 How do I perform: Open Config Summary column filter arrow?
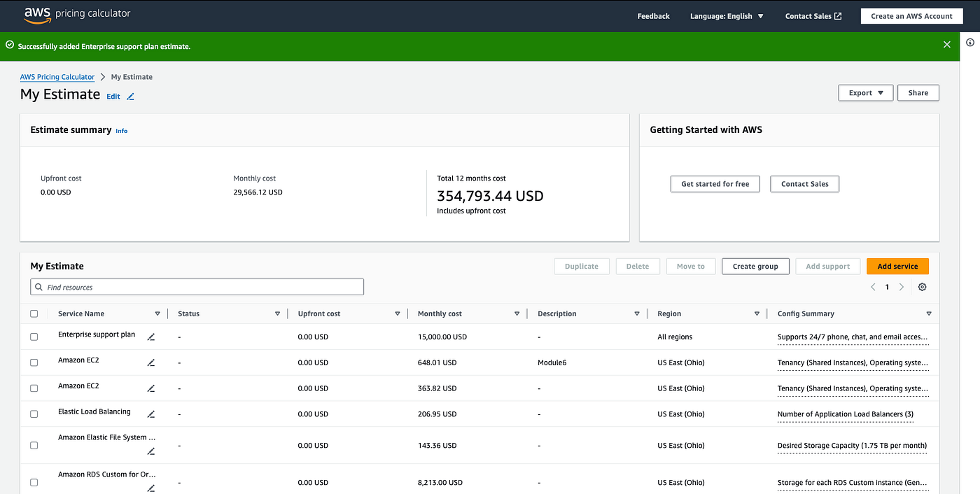point(929,314)
